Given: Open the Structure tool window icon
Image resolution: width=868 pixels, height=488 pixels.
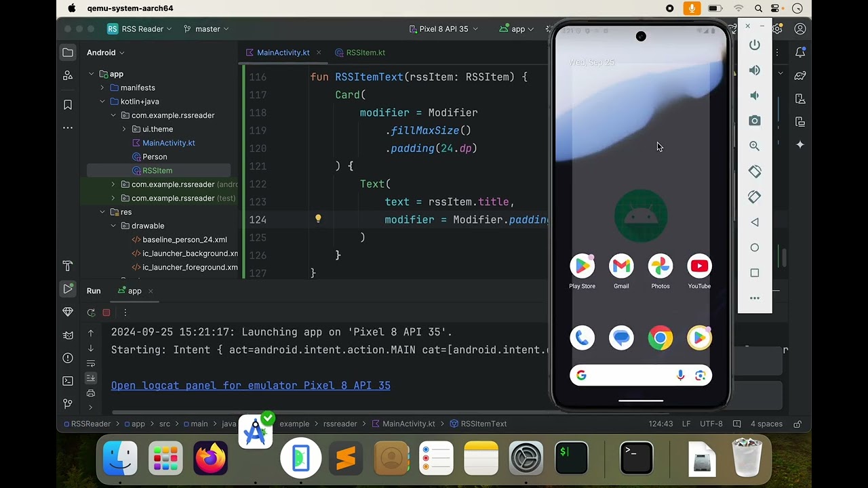Looking at the screenshot, I should pos(68,75).
